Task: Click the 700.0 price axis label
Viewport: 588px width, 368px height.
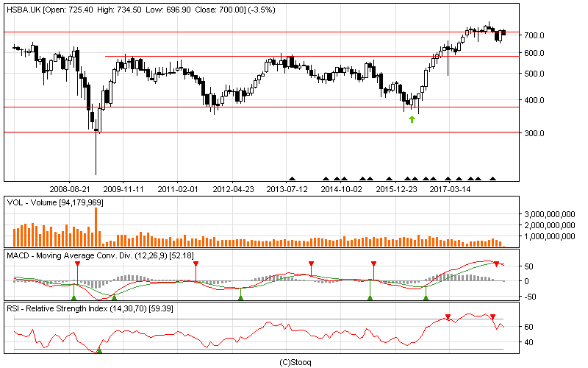Action: click(534, 35)
